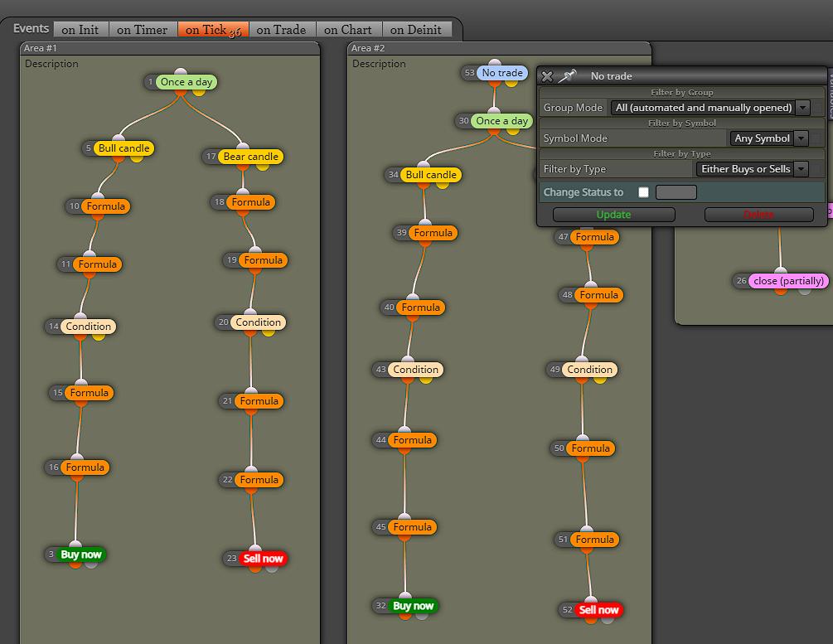Select No trade block number 53

click(502, 73)
